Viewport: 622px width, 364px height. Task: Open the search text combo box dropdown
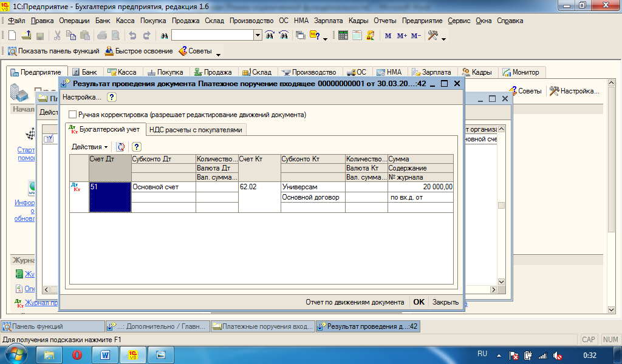point(258,36)
